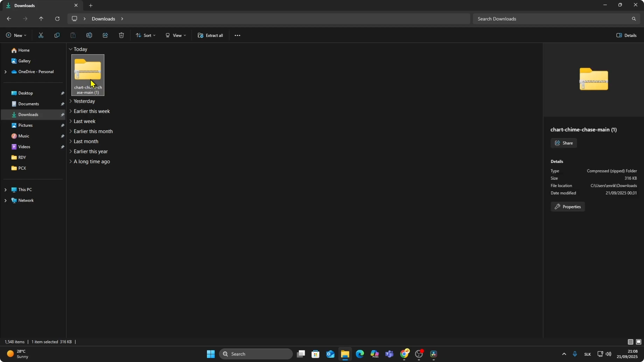The height and width of the screenshot is (362, 644).
Task: Open Google Chrome from taskbar
Action: tap(404, 354)
